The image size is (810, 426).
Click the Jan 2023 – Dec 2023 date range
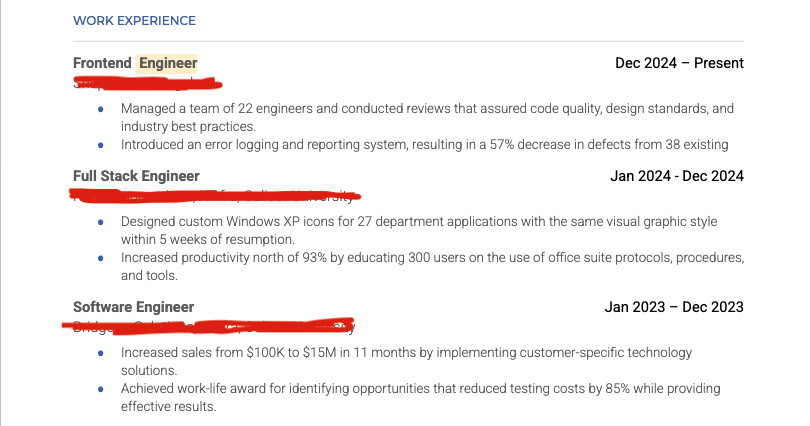[x=674, y=307]
